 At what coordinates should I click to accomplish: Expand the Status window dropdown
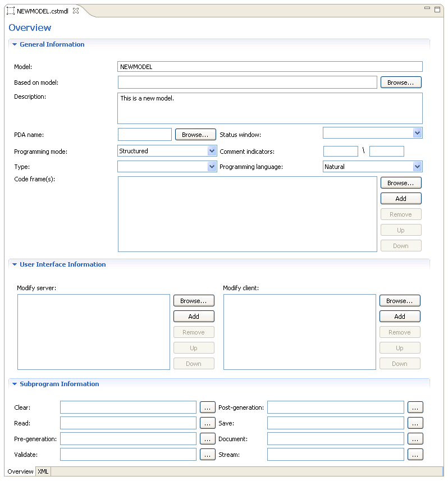417,133
